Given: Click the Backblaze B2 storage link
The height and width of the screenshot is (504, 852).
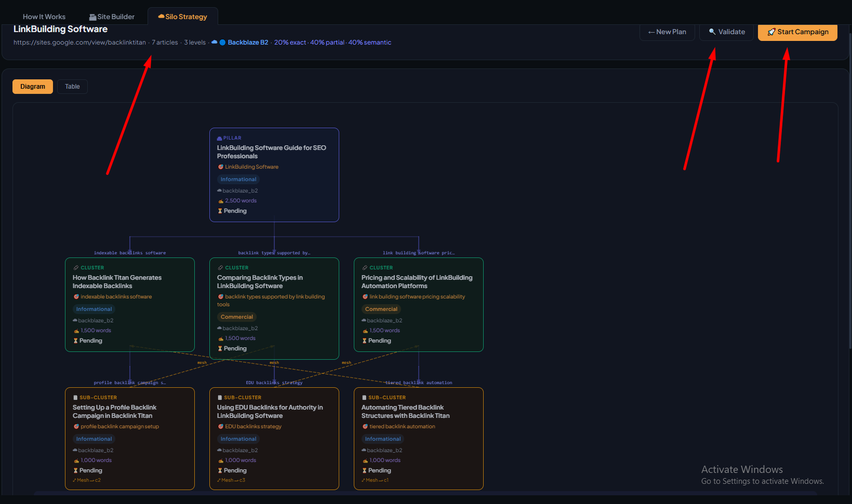Looking at the screenshot, I should point(248,43).
